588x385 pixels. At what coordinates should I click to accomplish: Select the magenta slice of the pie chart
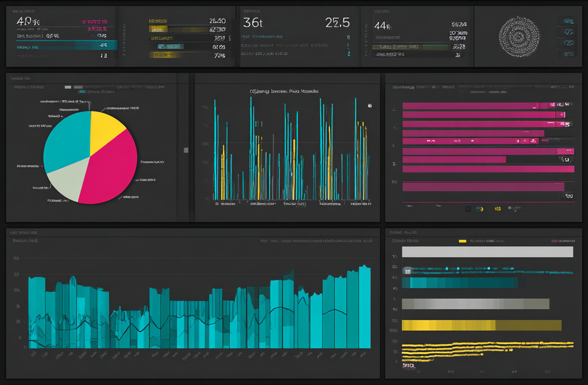coord(109,172)
